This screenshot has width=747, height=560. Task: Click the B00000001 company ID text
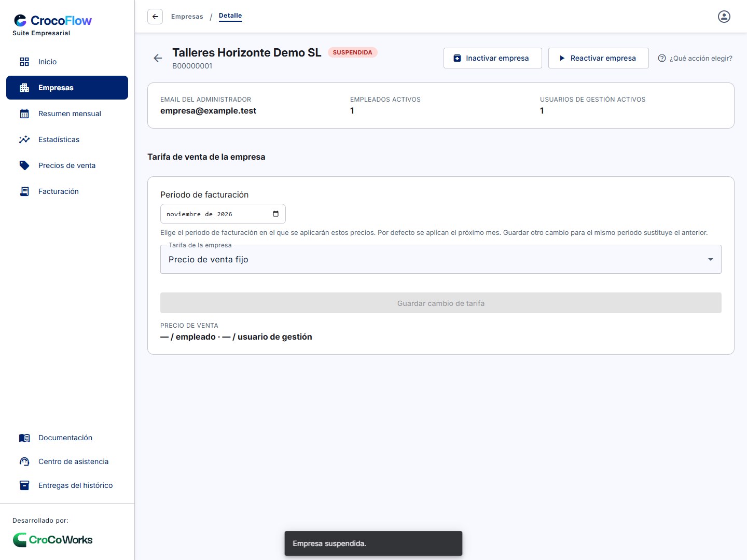coord(192,66)
